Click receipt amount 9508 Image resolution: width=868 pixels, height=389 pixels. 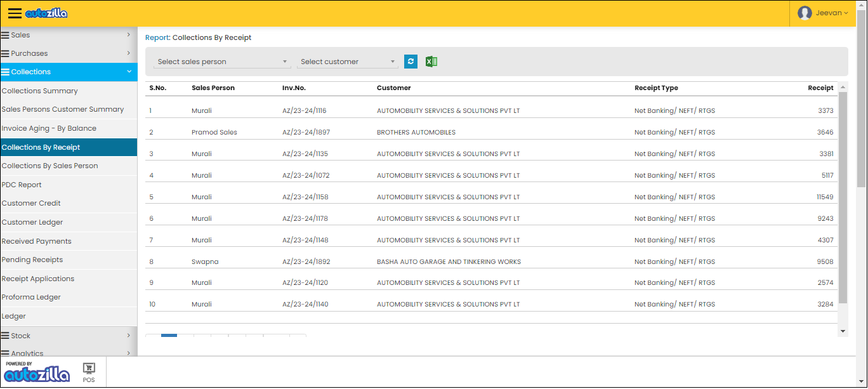(x=826, y=262)
